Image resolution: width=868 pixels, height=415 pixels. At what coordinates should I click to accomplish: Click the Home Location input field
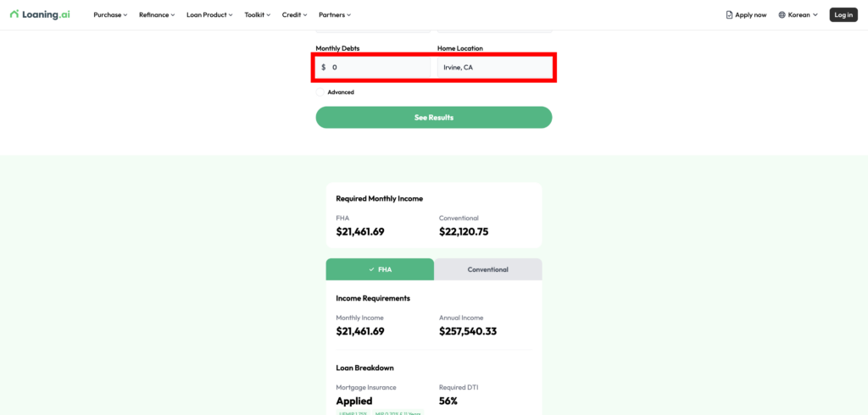tap(494, 67)
